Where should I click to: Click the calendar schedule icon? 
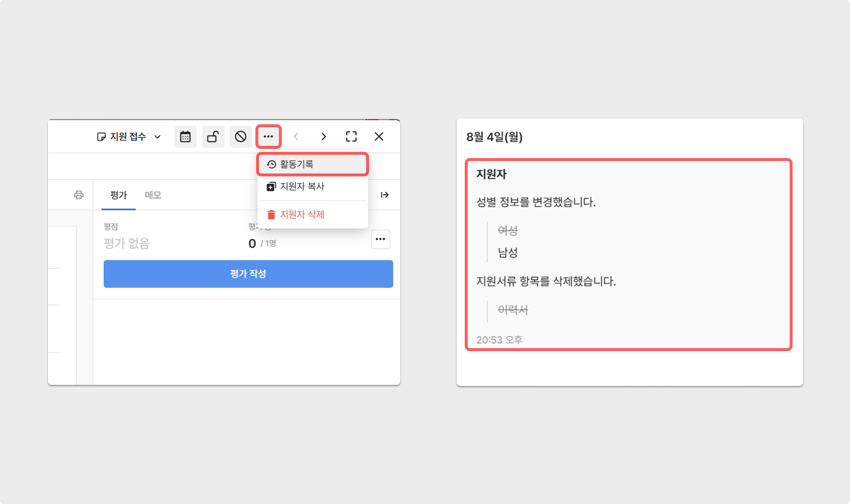(185, 137)
